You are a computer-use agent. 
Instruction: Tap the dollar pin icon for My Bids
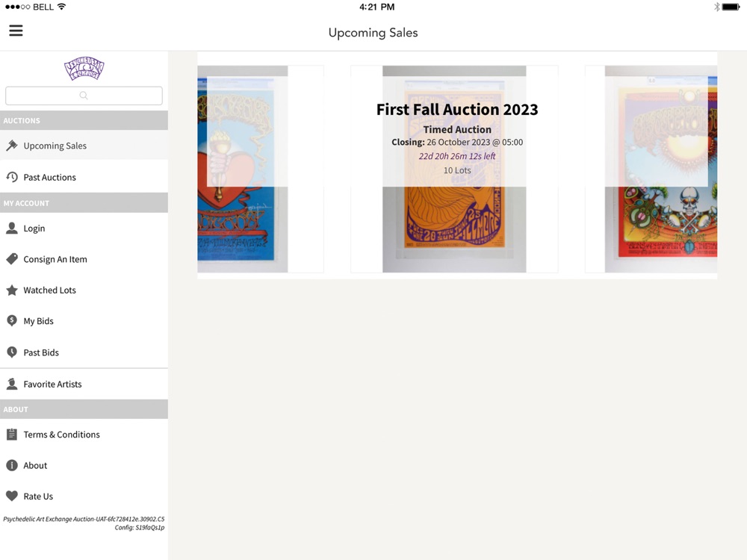pyautogui.click(x=12, y=321)
